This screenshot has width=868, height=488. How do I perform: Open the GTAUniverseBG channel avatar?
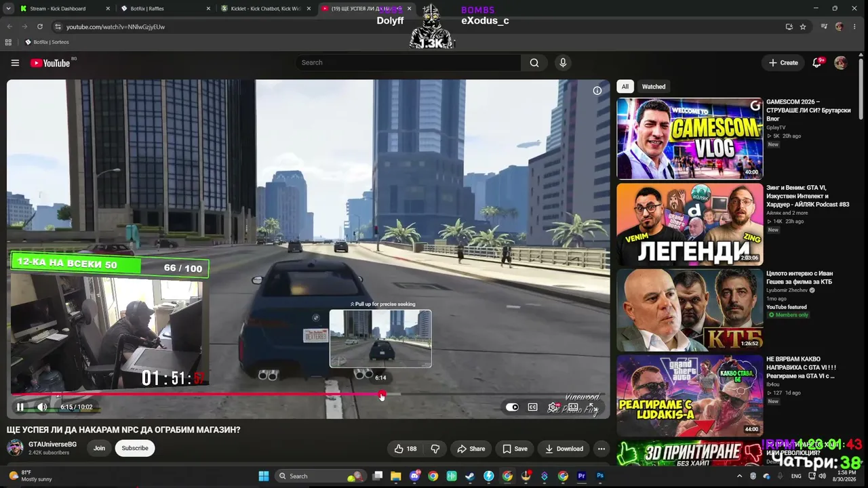15,448
